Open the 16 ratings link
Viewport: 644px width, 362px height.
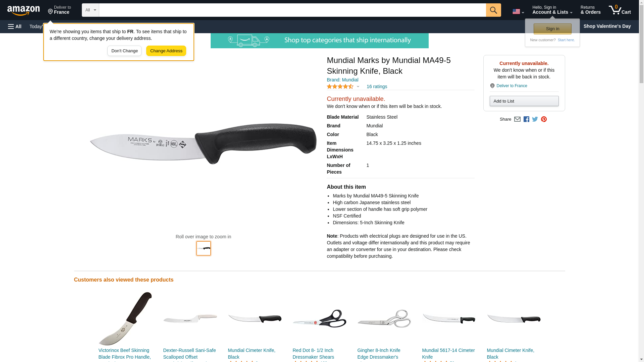[377, 86]
